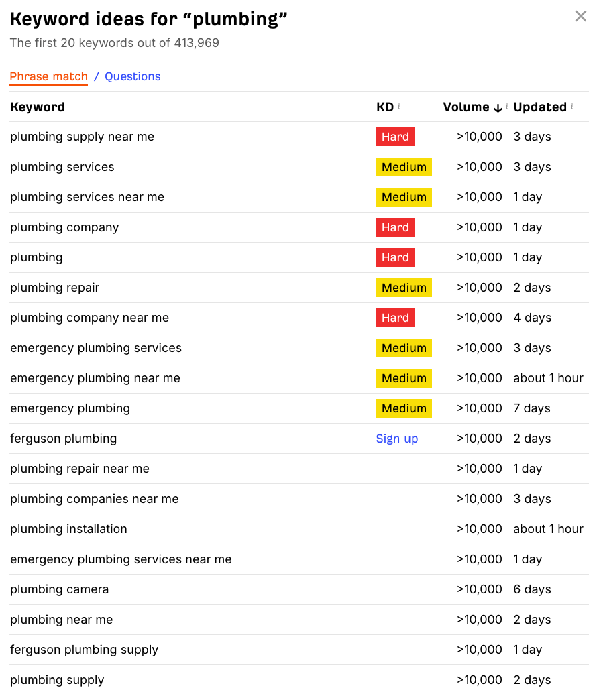This screenshot has width=601, height=700.
Task: Click the >10,000 volume value for plumbing
Action: 480,257
